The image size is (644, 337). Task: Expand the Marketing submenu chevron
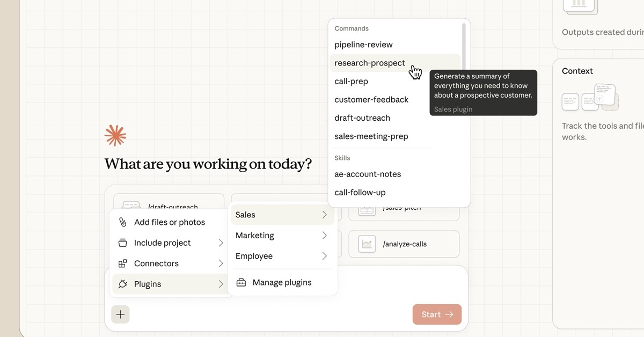[x=324, y=236]
